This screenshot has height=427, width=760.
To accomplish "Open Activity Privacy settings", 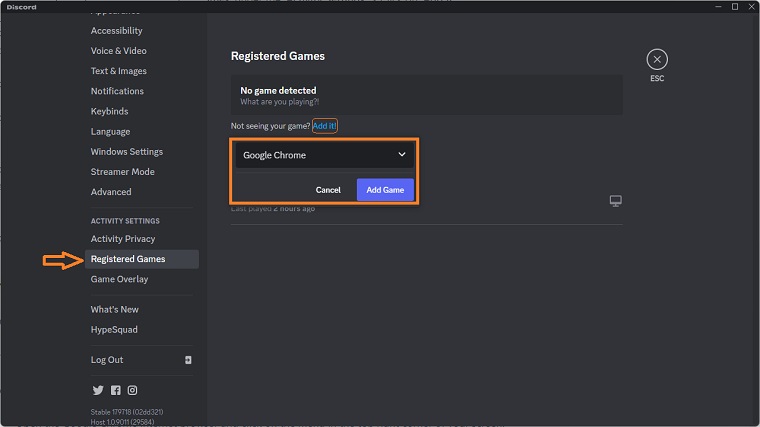I will [123, 239].
